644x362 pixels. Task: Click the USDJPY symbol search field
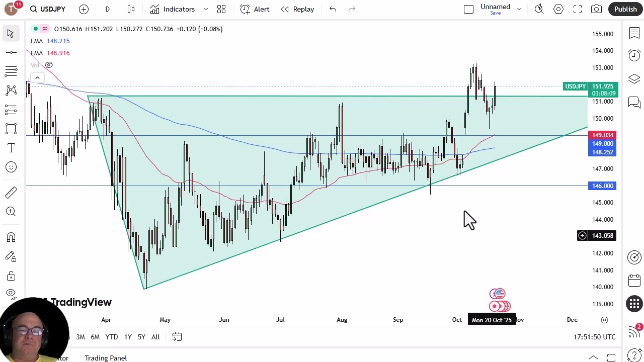pyautogui.click(x=48, y=9)
